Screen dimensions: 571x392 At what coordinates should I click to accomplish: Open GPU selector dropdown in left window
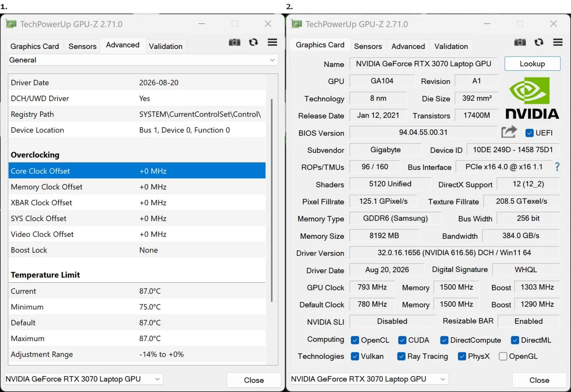tap(83, 379)
